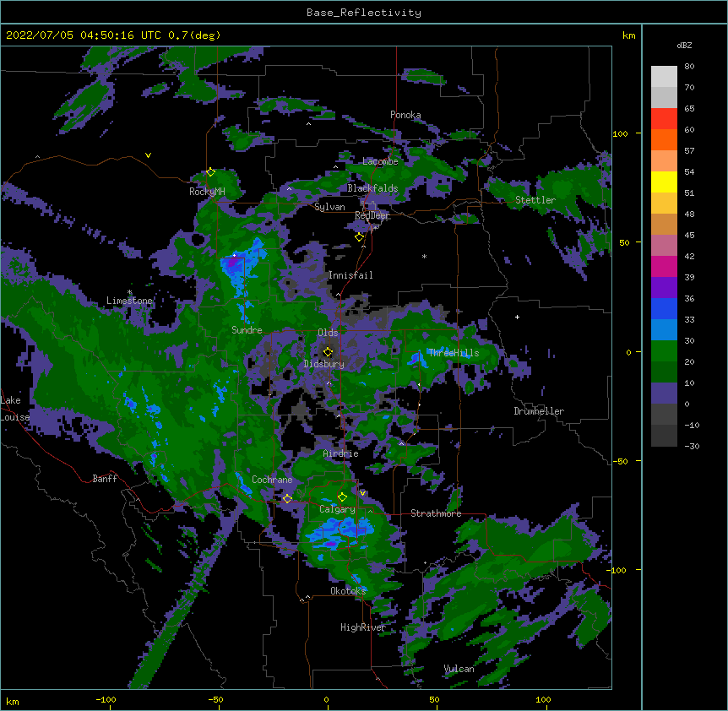Screen dimensions: 728x711
Task: Click the yellow diamond marker below Cochrane
Action: point(287,499)
